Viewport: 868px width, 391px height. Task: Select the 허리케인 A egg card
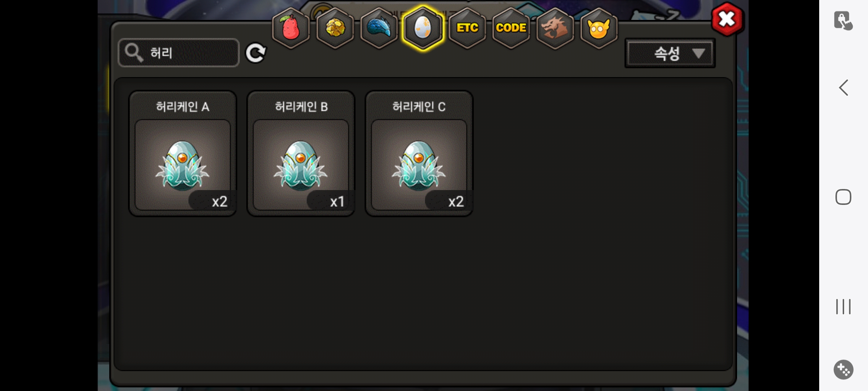coord(183,154)
